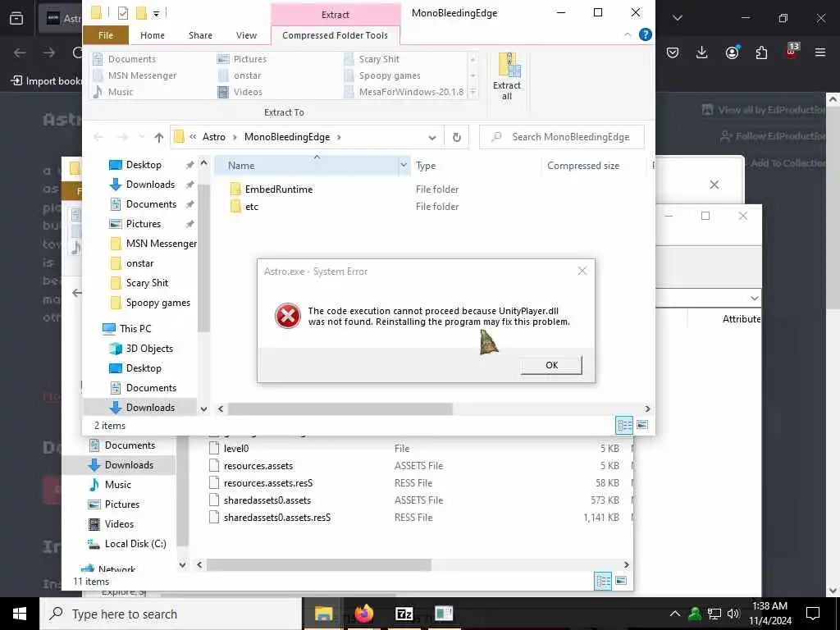
Task: Switch to Firefox from taskbar
Action: [x=363, y=614]
